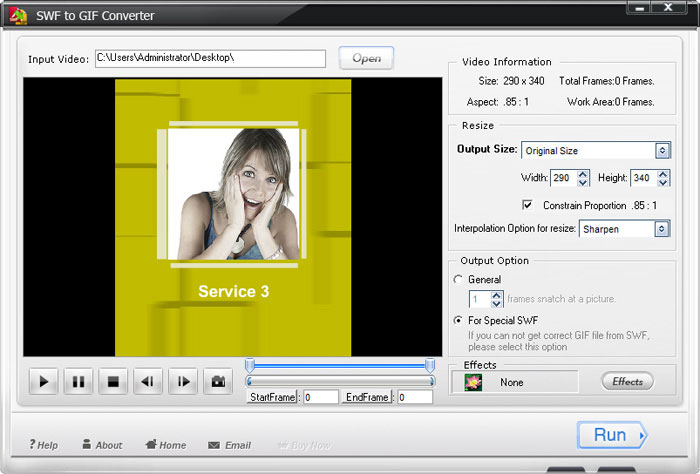Open the Effects button

click(x=627, y=382)
